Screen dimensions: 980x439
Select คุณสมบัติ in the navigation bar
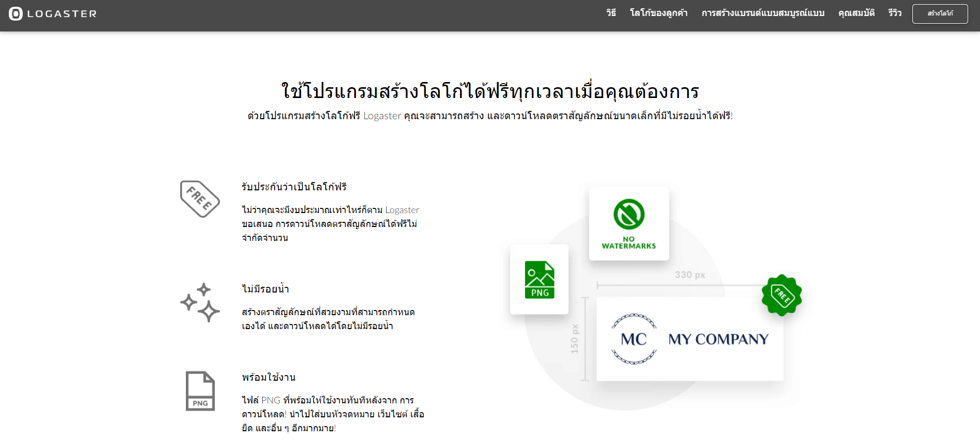[856, 13]
